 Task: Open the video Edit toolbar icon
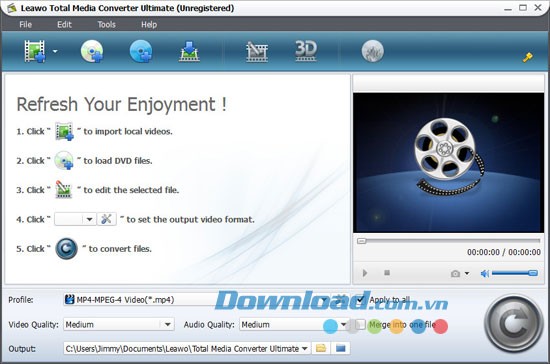(x=257, y=52)
